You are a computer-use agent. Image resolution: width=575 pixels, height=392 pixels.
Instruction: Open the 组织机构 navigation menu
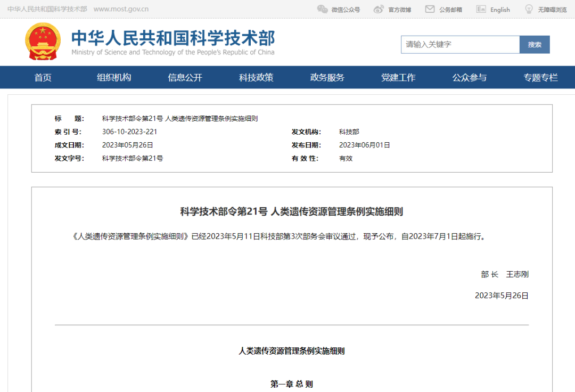coord(113,77)
